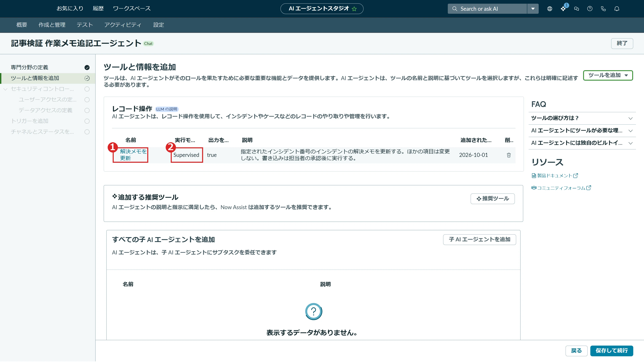Viewport: 644px width, 362px height.
Task: Open the 概要 tab
Action: (x=22, y=25)
